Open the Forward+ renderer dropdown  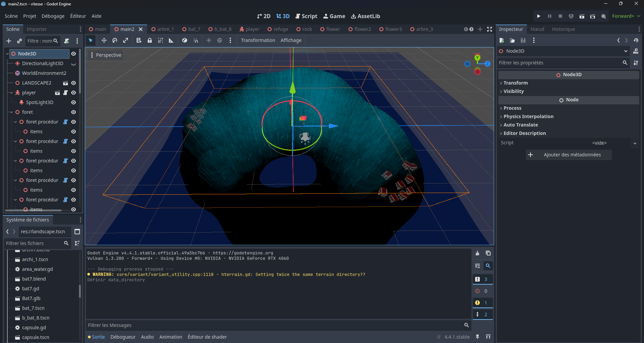[625, 16]
